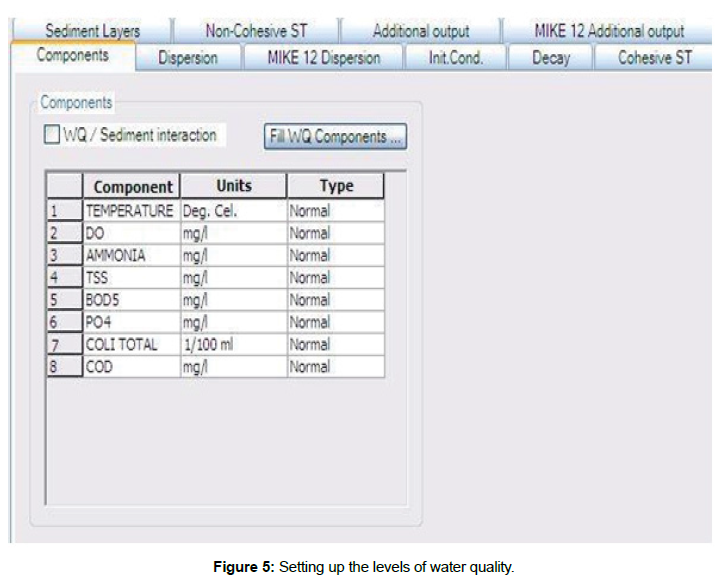Click the Component column header
The image size is (723, 581).
pyautogui.click(x=132, y=187)
